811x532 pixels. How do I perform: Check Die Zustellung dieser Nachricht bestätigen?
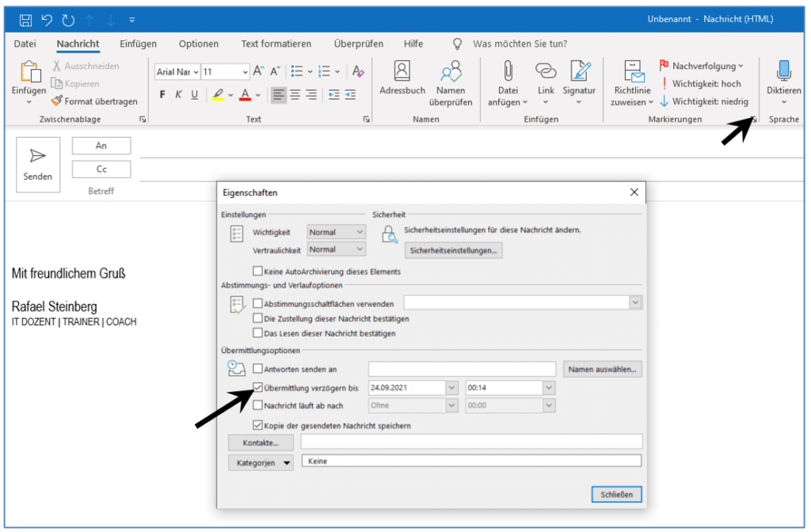click(x=257, y=318)
